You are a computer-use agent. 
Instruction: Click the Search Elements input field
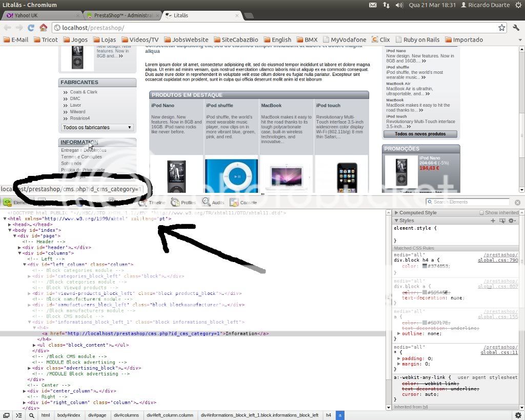coord(469,202)
